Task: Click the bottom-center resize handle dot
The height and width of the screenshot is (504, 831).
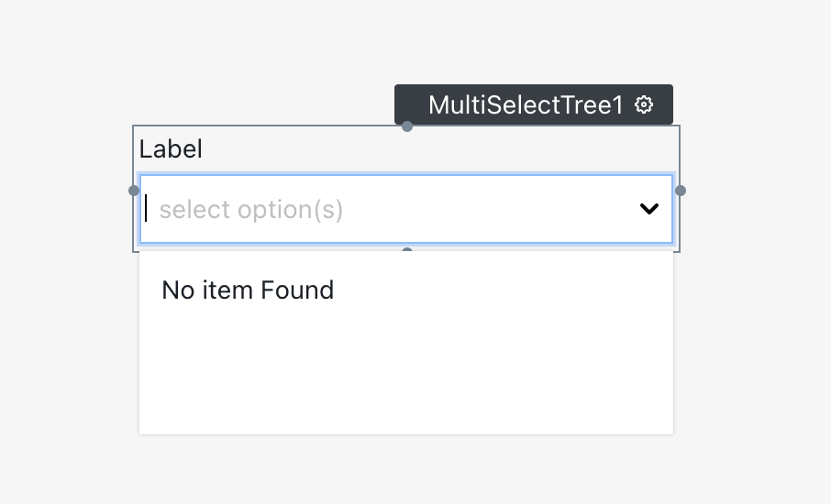Action: point(407,250)
